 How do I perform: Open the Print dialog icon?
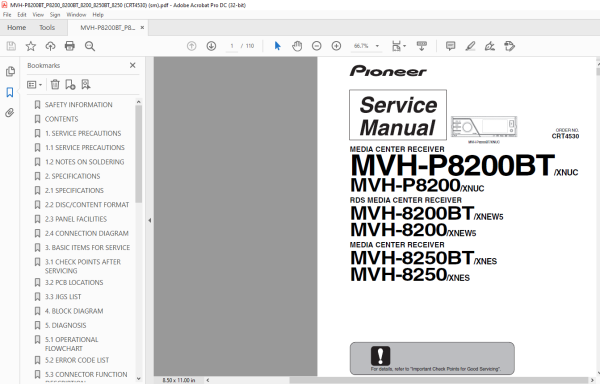pyautogui.click(x=70, y=46)
